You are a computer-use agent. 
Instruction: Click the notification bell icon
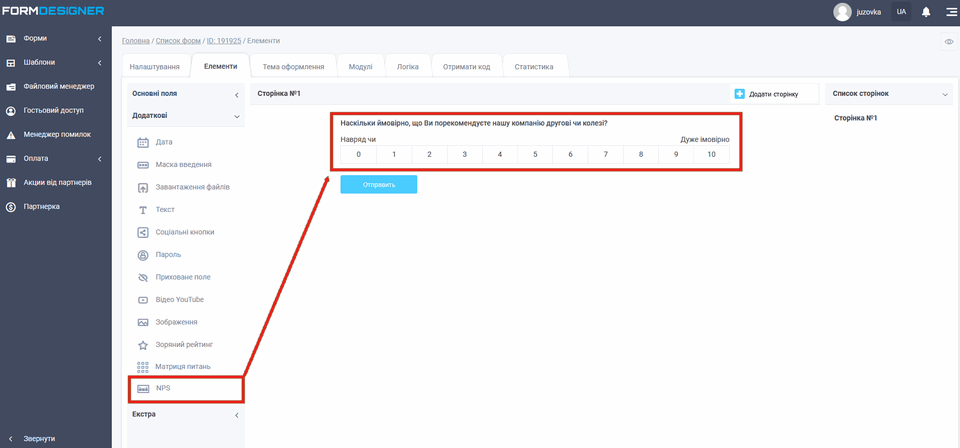click(926, 12)
